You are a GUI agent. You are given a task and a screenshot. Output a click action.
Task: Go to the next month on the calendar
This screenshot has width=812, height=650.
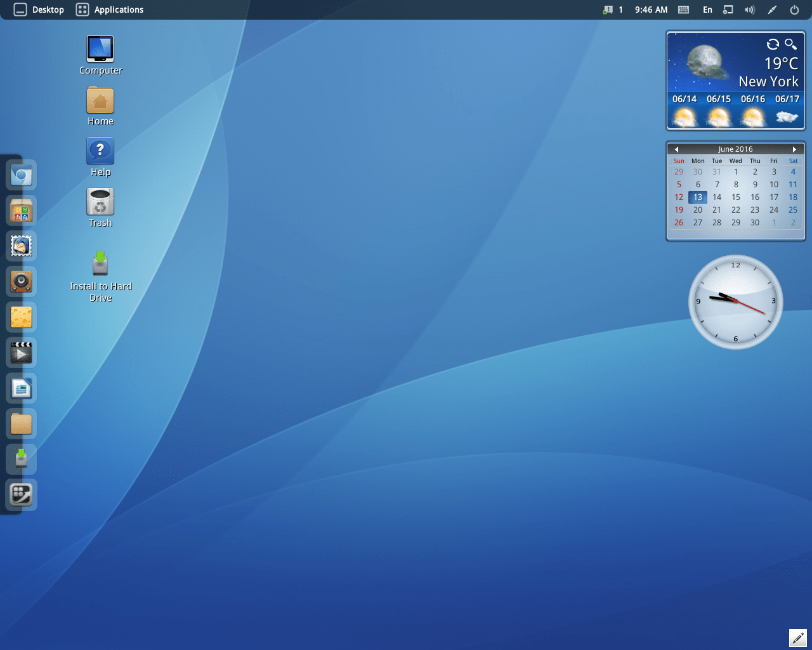(794, 149)
